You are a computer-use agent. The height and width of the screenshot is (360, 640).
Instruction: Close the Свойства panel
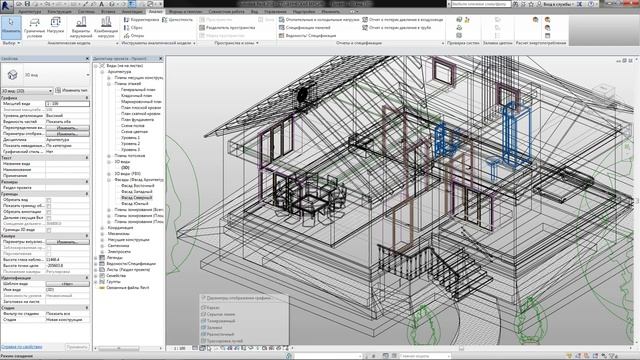pyautogui.click(x=87, y=59)
